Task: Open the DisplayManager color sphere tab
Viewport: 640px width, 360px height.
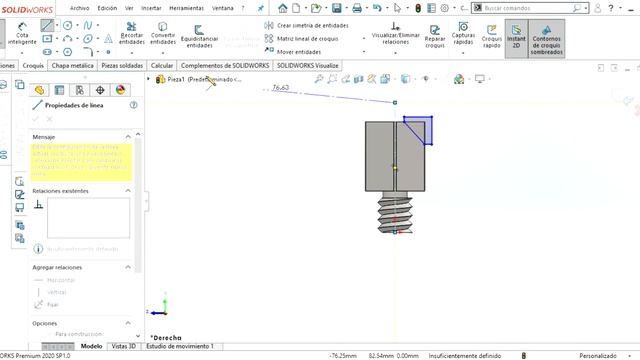Action: click(120, 90)
